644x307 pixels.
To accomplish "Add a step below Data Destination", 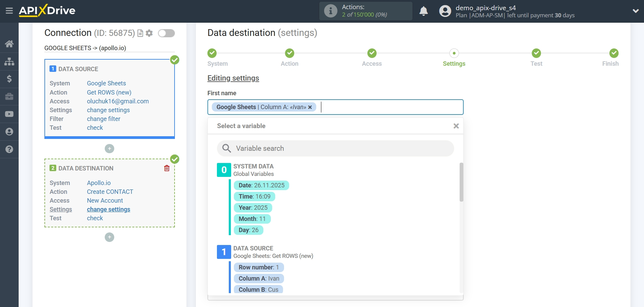I will tap(109, 237).
